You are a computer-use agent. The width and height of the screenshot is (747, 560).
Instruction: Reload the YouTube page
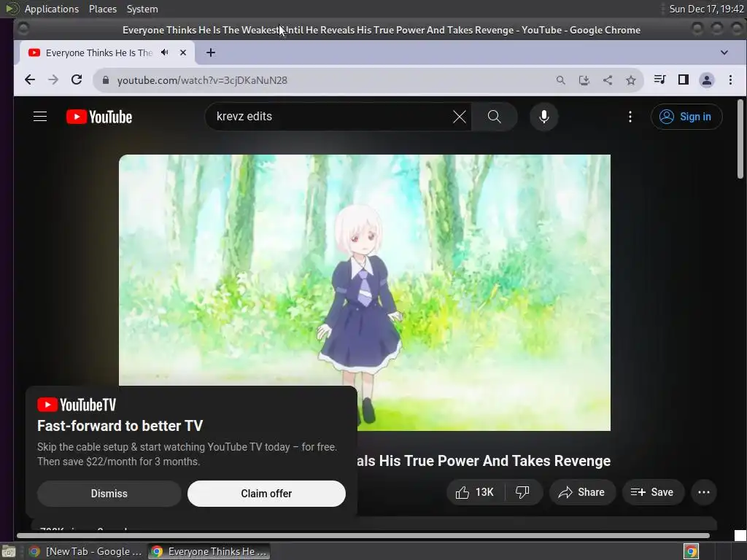(x=76, y=80)
